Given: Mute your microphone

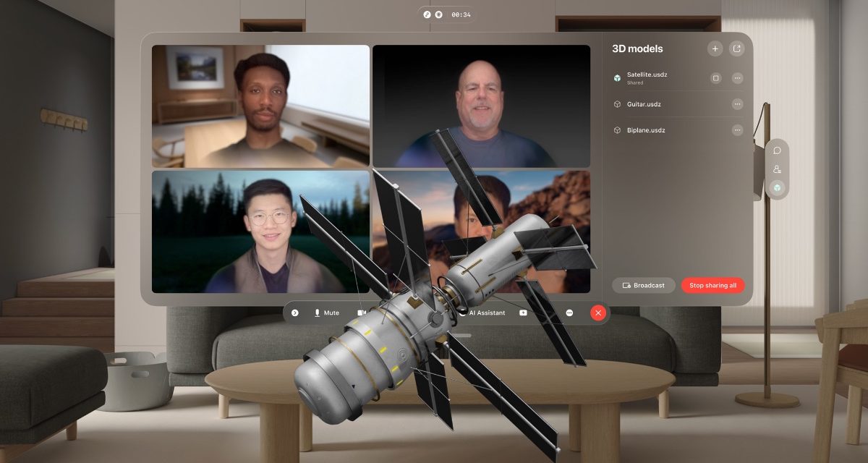Looking at the screenshot, I should [x=319, y=313].
